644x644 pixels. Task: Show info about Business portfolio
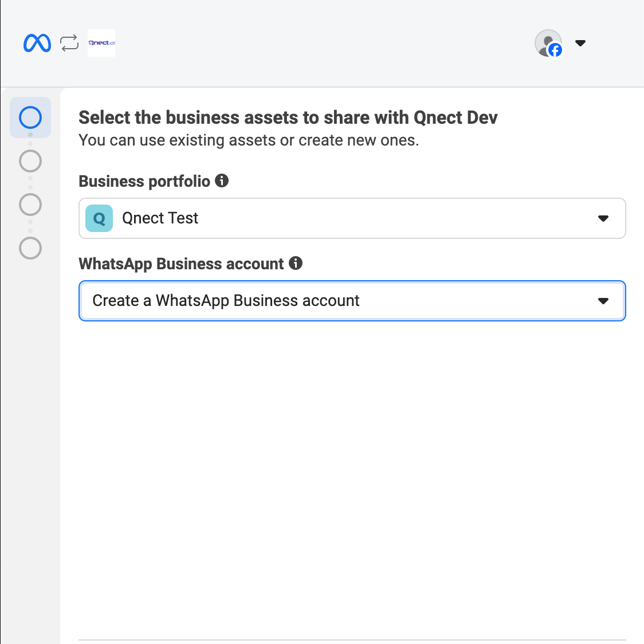pos(222,180)
